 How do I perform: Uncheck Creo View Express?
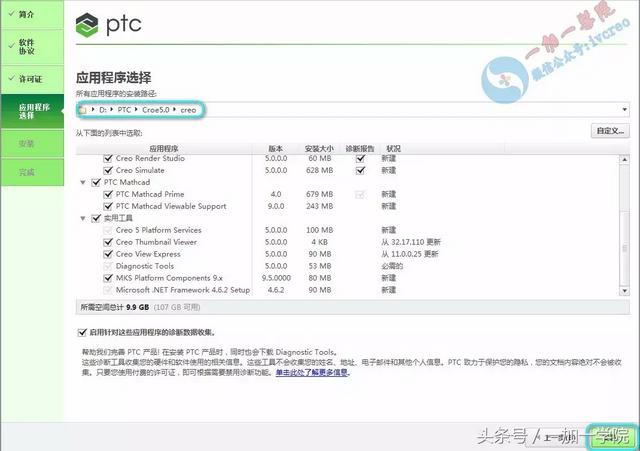click(108, 254)
